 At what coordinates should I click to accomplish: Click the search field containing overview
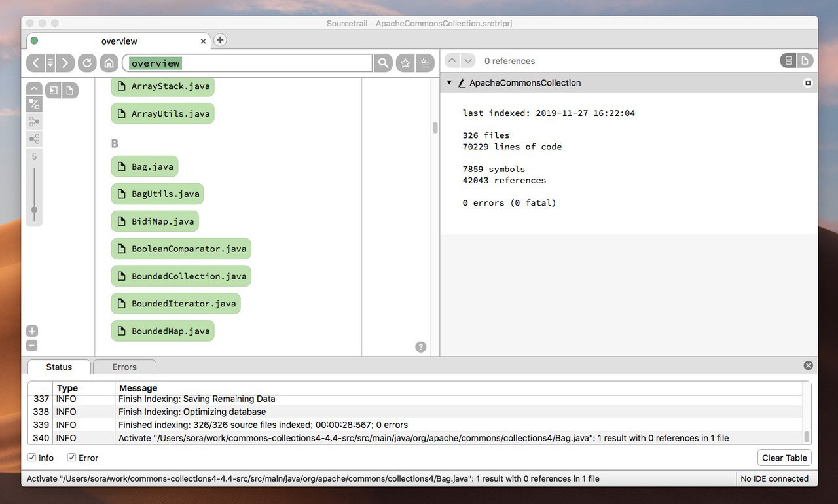point(247,63)
